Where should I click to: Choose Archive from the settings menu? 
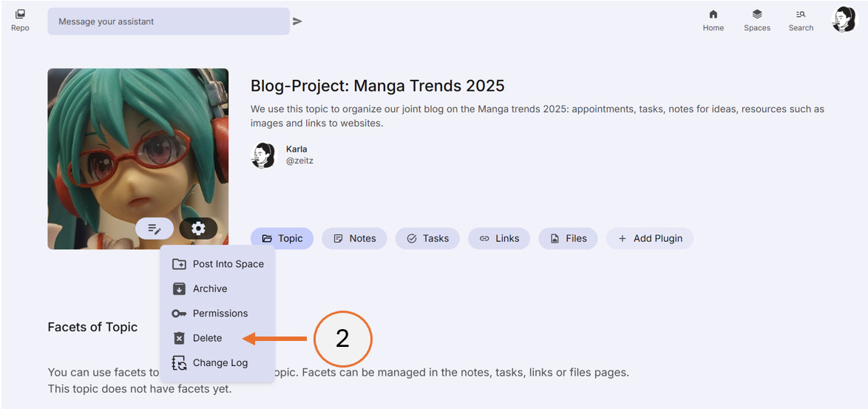(x=217, y=289)
